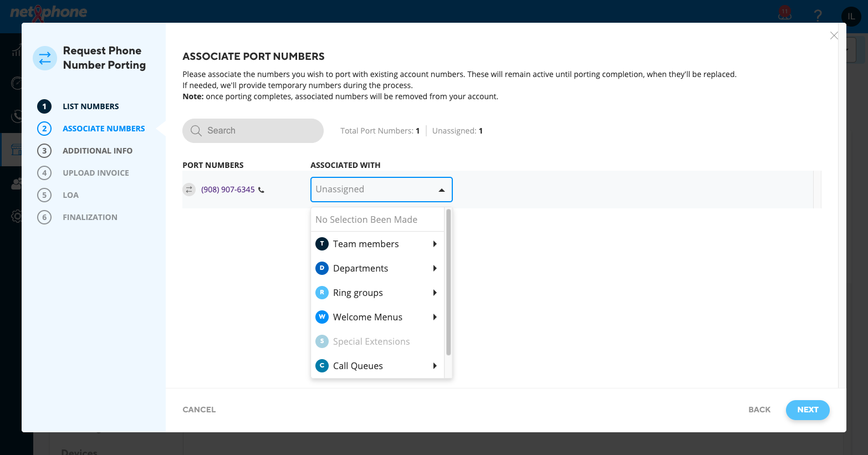868x455 pixels.
Task: Click the Call Queues C badge
Action: pyautogui.click(x=322, y=366)
